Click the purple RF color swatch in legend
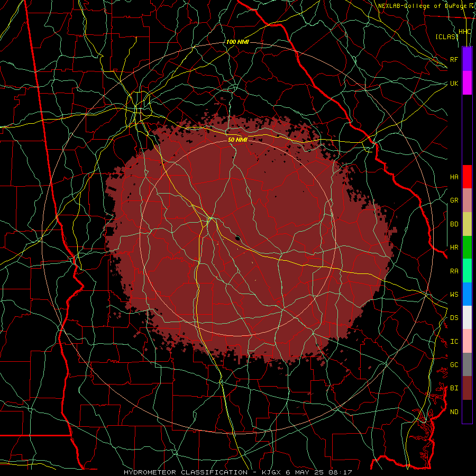The image size is (476, 476). pos(467,59)
